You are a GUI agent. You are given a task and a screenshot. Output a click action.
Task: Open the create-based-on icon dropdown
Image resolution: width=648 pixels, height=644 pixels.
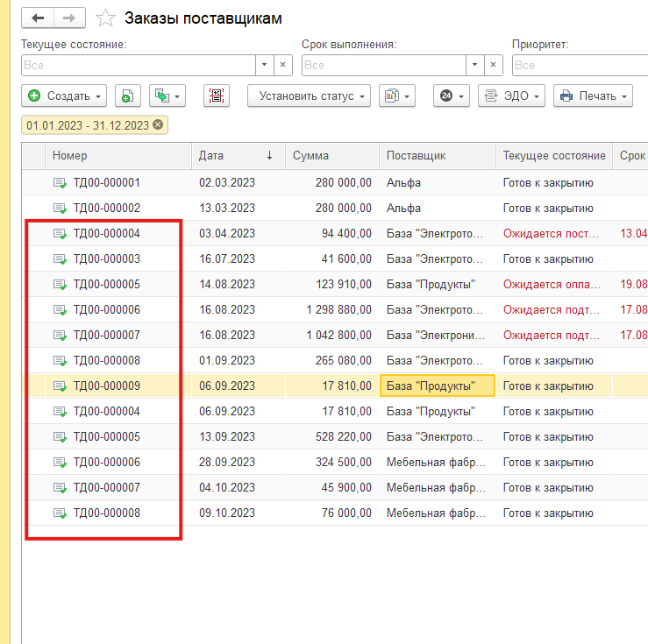[x=167, y=96]
